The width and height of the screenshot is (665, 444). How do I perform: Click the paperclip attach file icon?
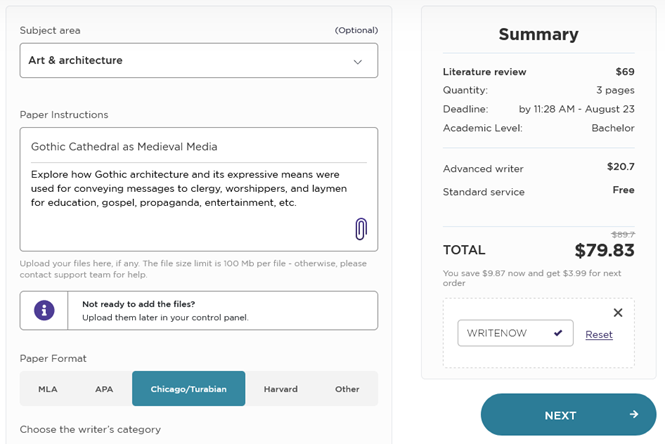(x=361, y=229)
